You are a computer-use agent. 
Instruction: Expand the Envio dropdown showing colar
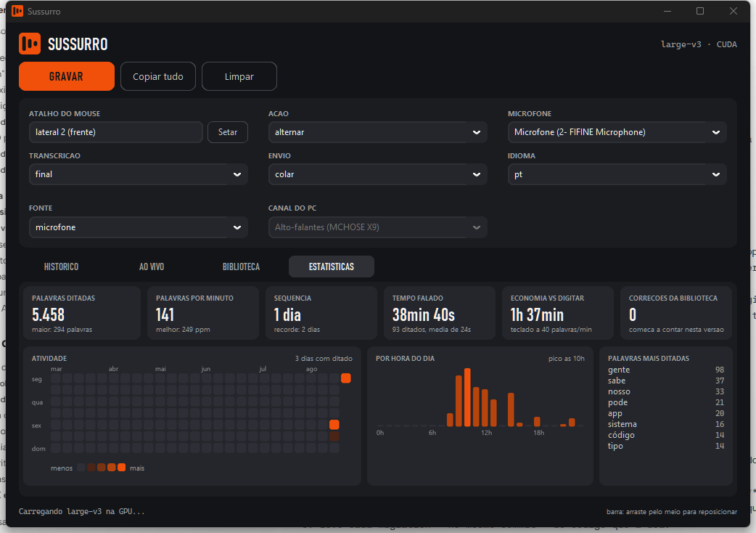(x=377, y=174)
